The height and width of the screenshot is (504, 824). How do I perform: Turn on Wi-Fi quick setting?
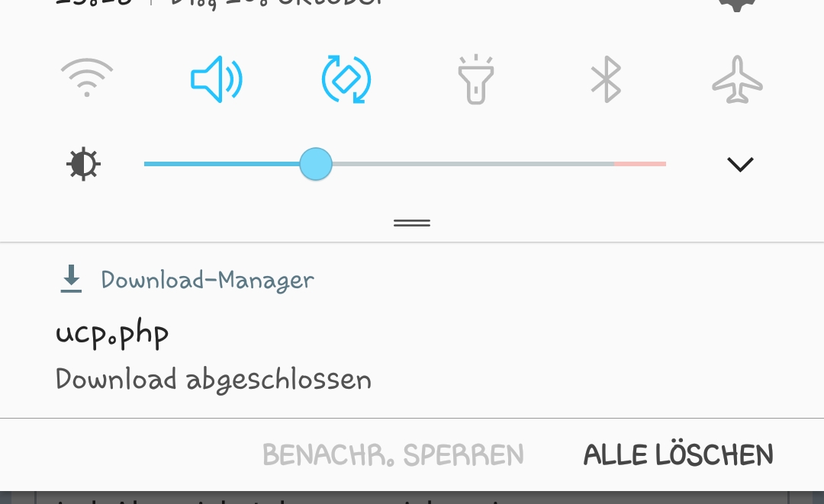point(87,79)
